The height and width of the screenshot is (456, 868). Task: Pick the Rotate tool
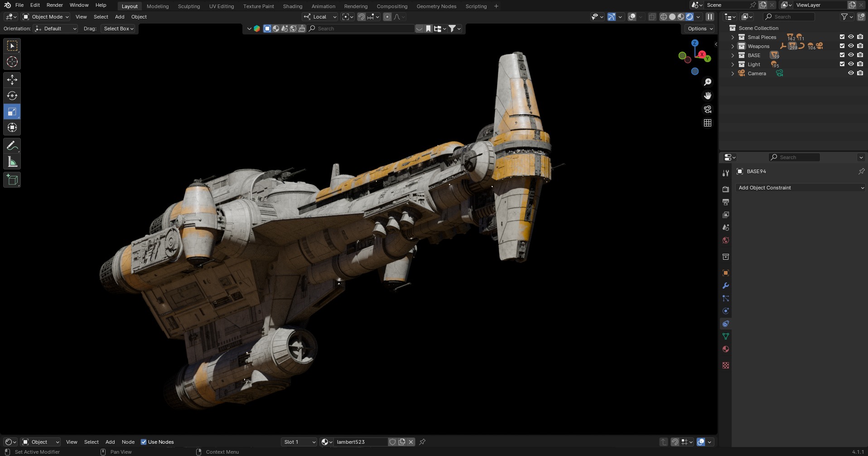[x=12, y=96]
